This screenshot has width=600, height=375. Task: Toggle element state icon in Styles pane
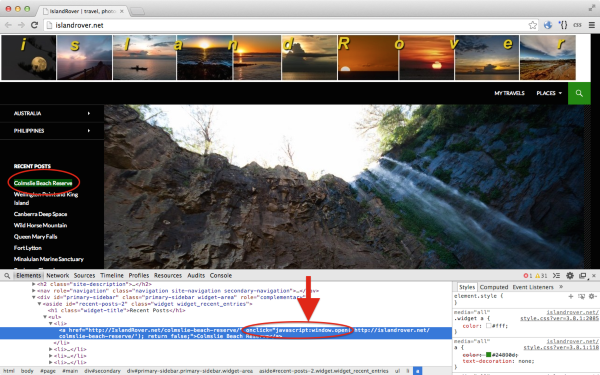click(581, 296)
